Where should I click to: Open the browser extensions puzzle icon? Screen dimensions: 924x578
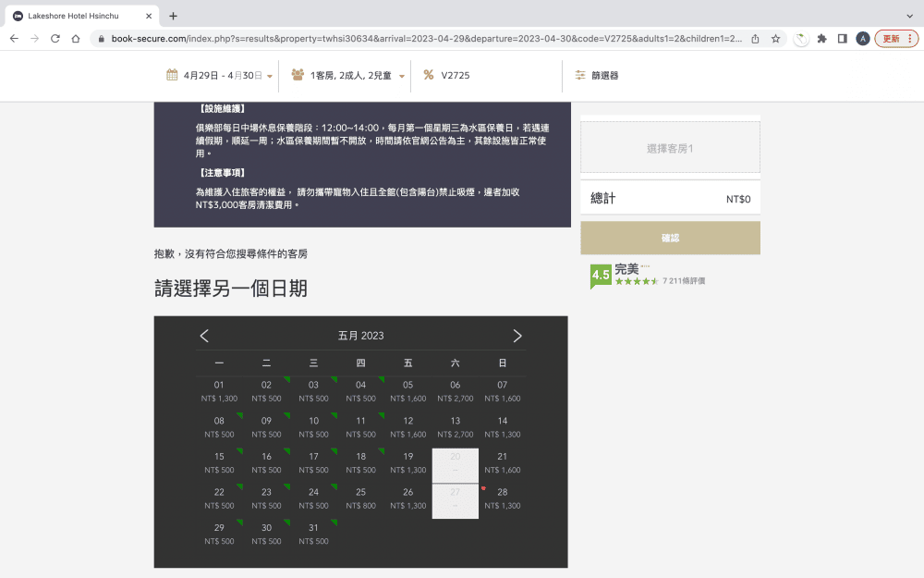coord(821,39)
